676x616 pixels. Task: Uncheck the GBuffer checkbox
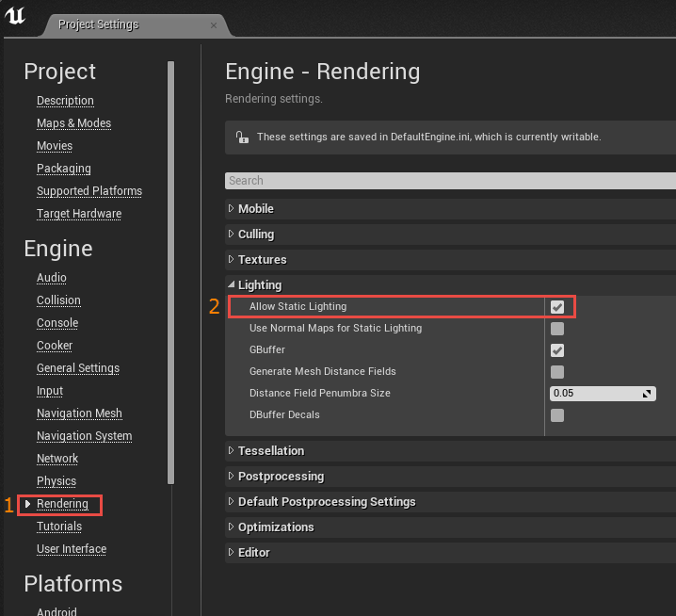coord(557,350)
